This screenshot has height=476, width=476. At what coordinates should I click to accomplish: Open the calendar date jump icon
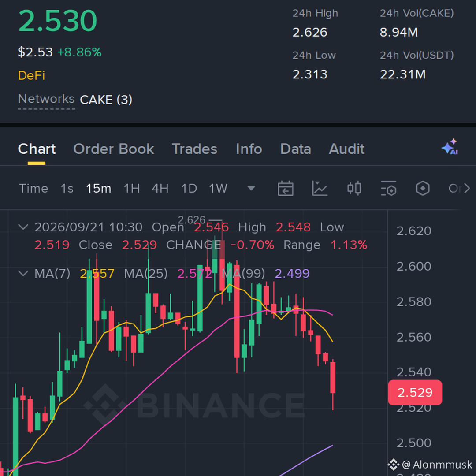point(285,189)
